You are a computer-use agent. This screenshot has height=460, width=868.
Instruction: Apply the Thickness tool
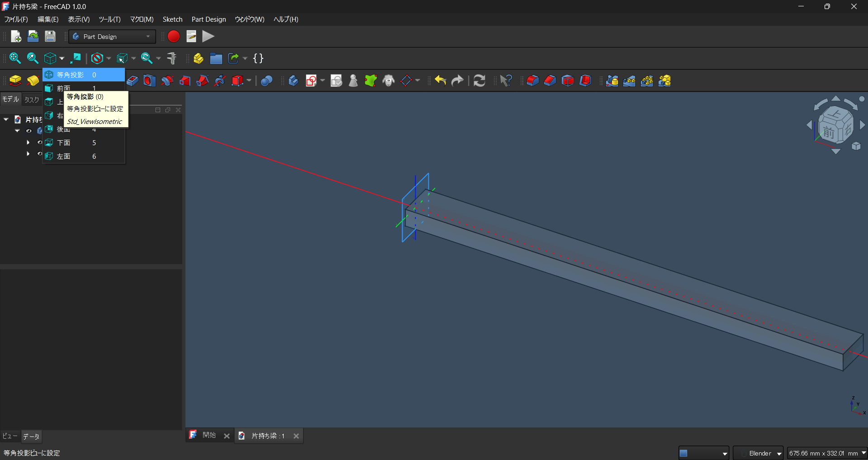[585, 81]
